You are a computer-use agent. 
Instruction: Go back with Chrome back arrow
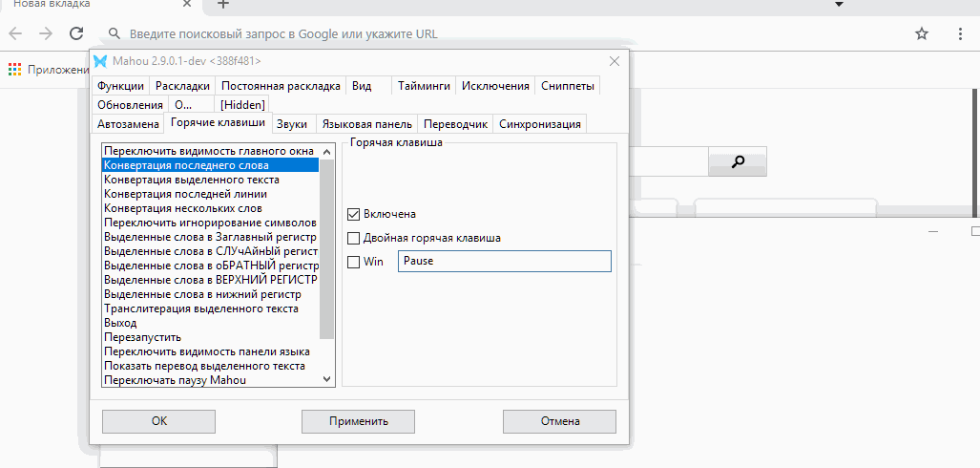[15, 33]
